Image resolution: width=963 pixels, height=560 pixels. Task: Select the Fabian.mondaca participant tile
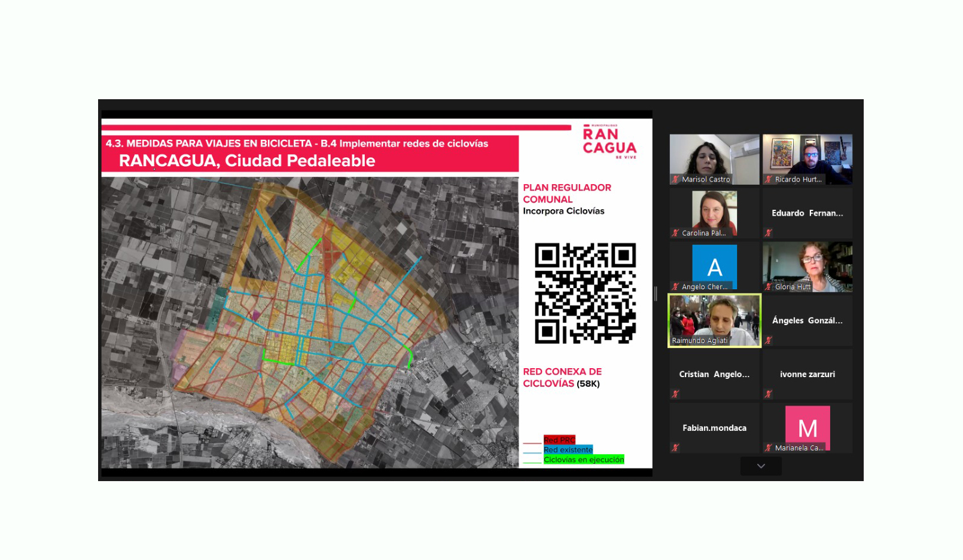[714, 428]
